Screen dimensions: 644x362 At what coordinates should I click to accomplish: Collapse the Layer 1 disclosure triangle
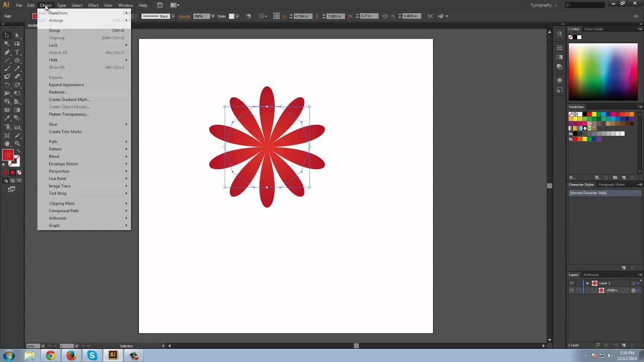(587, 283)
